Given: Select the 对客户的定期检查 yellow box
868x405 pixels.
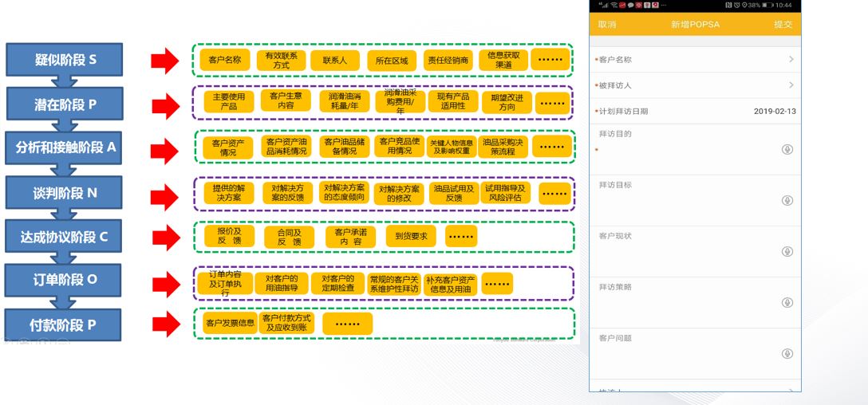Looking at the screenshot, I should 337,283.
